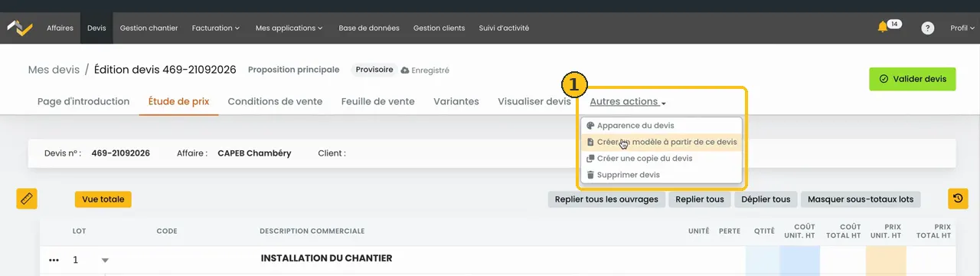Viewport: 980px width, 276px height.
Task: Click the copy icon of Créer une copie
Action: point(590,159)
